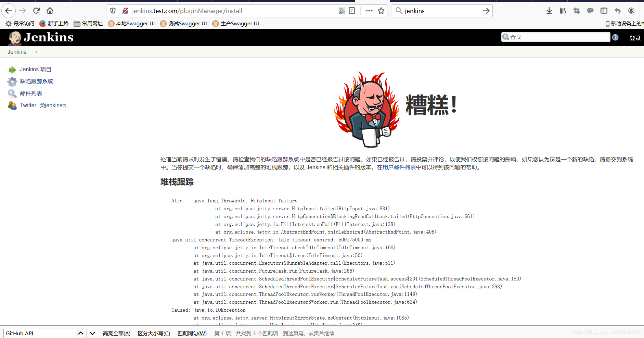Viewport: 644px width, 338px height.
Task: Open the tracking protection shield icon
Action: pos(113,11)
